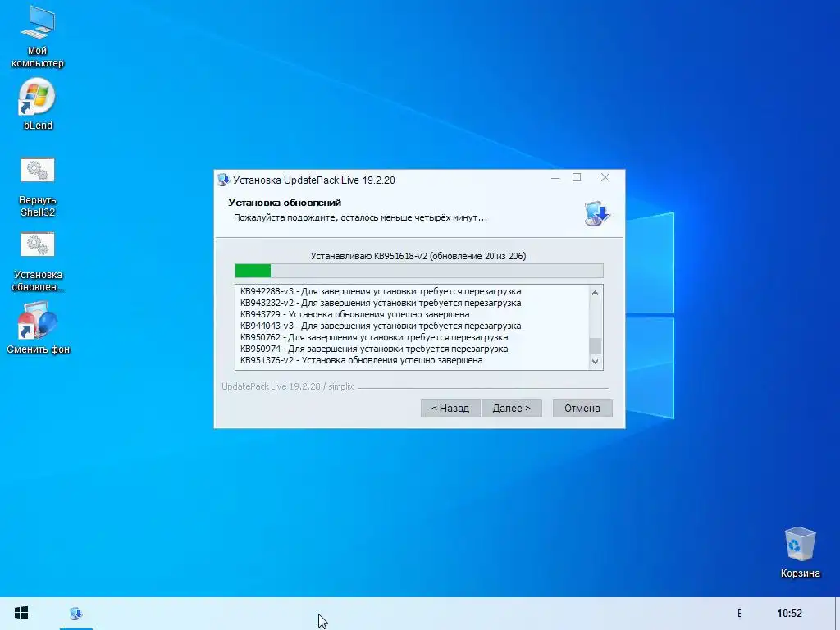Open the Мой компьютер desktop icon
The image size is (840, 630).
point(38,38)
